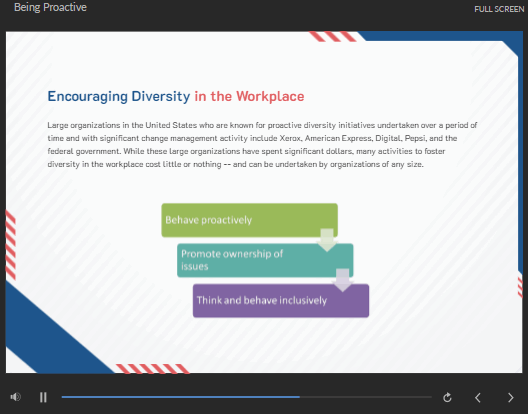Select the green Behave proactively box
The width and height of the screenshot is (528, 414).
pyautogui.click(x=250, y=220)
